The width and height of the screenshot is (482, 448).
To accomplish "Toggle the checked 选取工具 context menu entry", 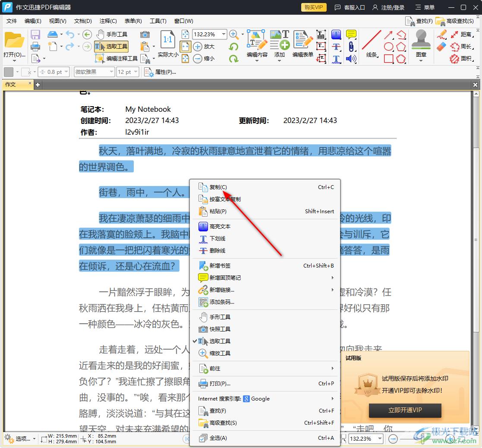I will point(265,341).
